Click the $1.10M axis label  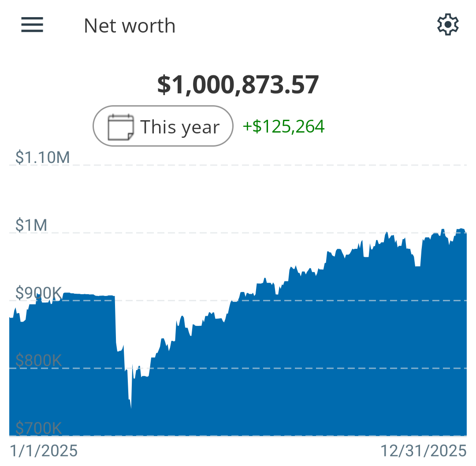point(42,157)
